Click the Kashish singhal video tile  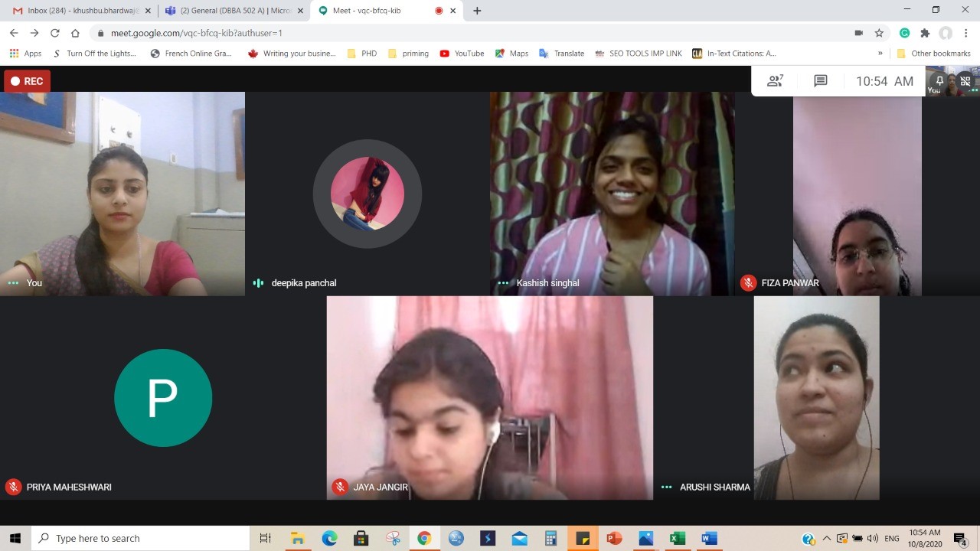[612, 194]
